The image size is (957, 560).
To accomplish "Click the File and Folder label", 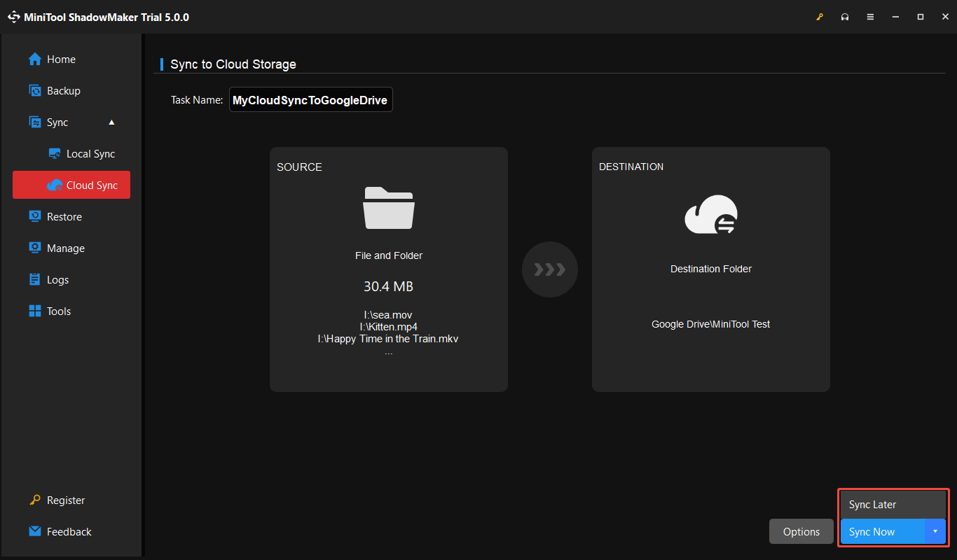I will (x=389, y=255).
